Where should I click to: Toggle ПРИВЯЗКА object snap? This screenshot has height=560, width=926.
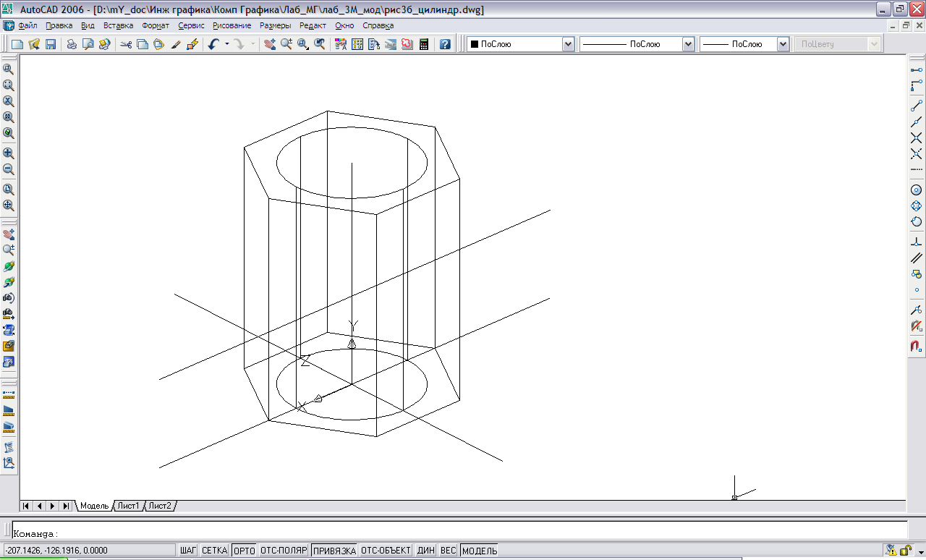(334, 551)
